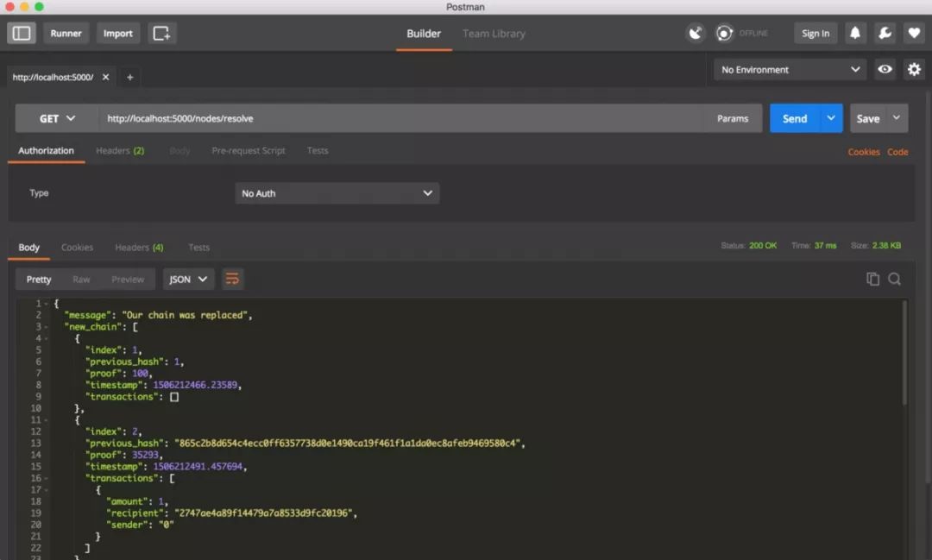Click the Params button

[x=733, y=118]
